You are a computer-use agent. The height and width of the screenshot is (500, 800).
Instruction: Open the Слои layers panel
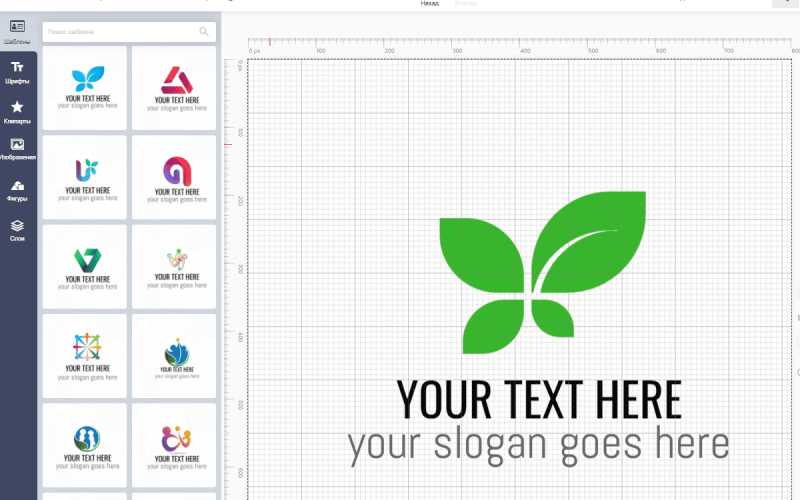point(17,231)
